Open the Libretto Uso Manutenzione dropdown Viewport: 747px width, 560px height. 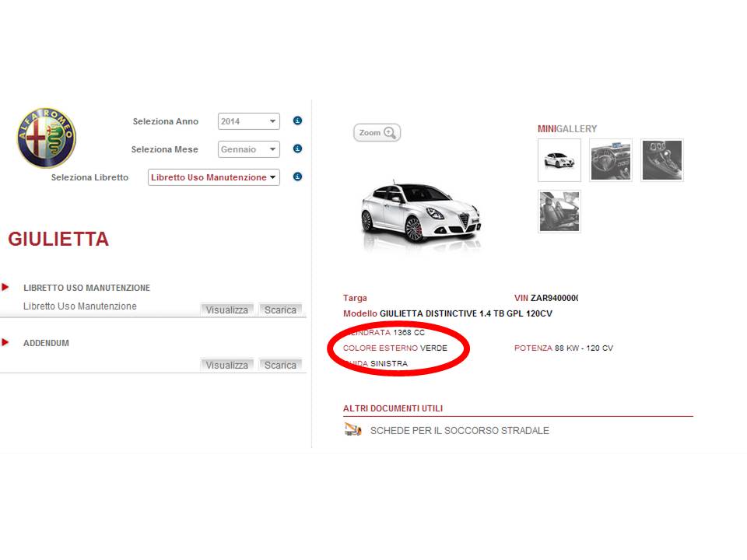213,177
